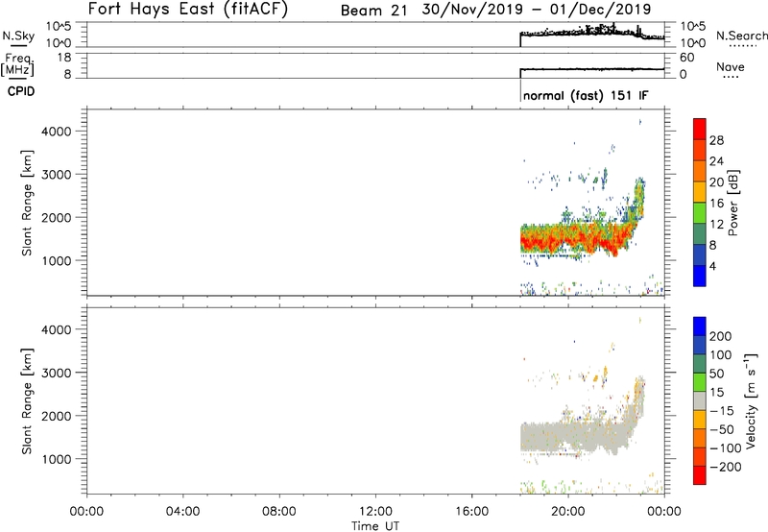Click the red bottom segment of Velocity colorbar
The height and width of the screenshot is (532, 768).
click(x=700, y=475)
